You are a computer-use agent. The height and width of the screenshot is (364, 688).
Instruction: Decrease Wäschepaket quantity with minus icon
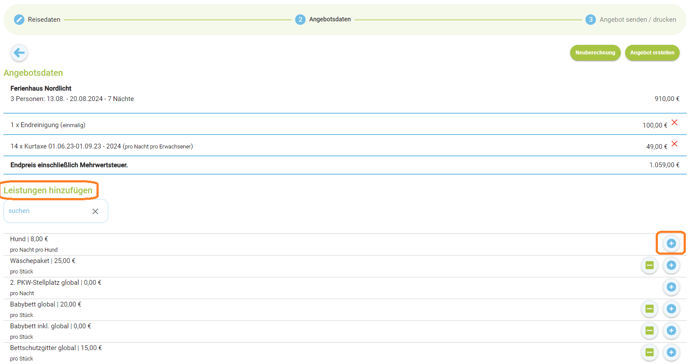(649, 265)
